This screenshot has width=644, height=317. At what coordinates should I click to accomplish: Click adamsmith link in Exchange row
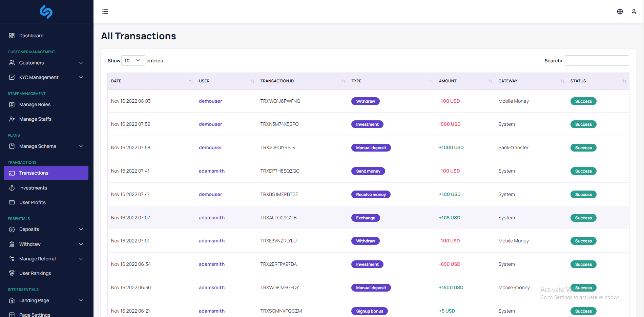pyautogui.click(x=211, y=218)
